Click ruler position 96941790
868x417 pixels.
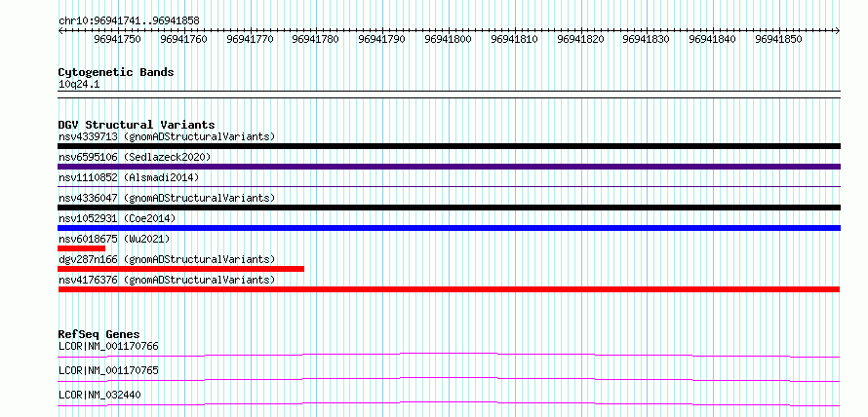point(381,39)
